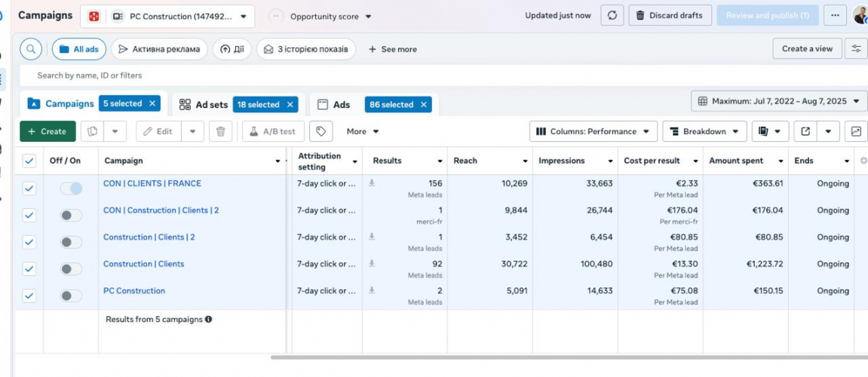Clear the 86 selected ads chip
Screen dimensions: 868x377
tap(424, 105)
